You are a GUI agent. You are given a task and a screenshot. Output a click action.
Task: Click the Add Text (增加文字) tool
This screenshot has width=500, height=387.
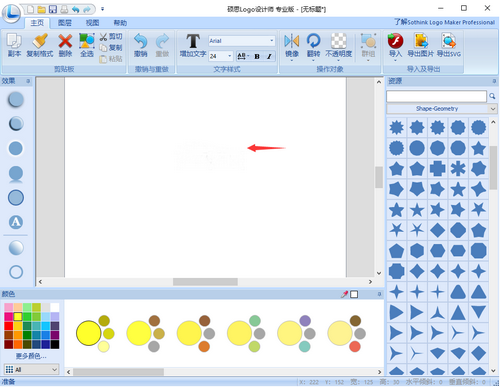tap(193, 45)
